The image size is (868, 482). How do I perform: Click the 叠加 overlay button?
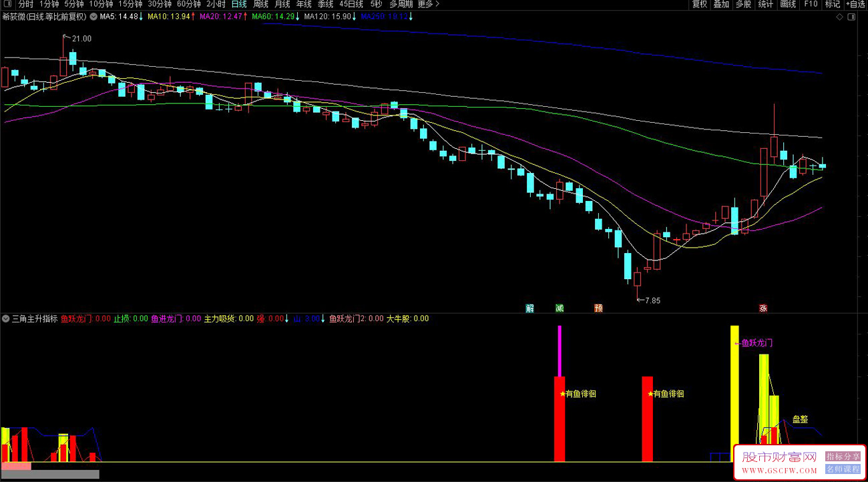click(721, 4)
